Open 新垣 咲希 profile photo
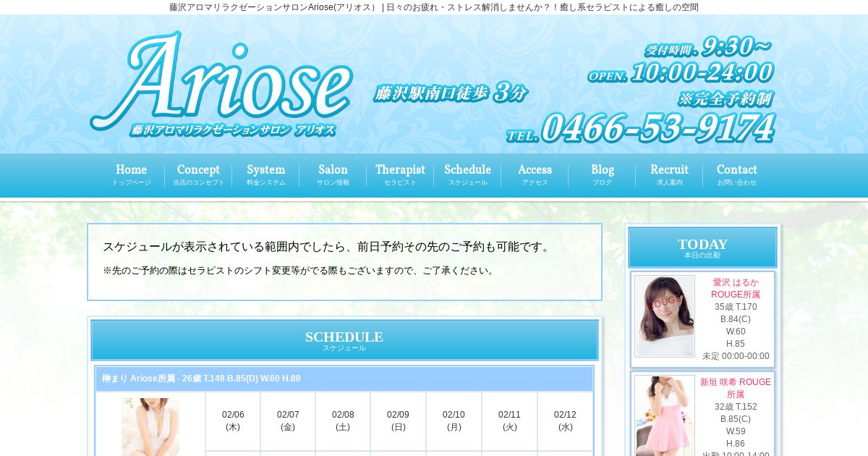The height and width of the screenshot is (456, 868). pyautogui.click(x=665, y=415)
